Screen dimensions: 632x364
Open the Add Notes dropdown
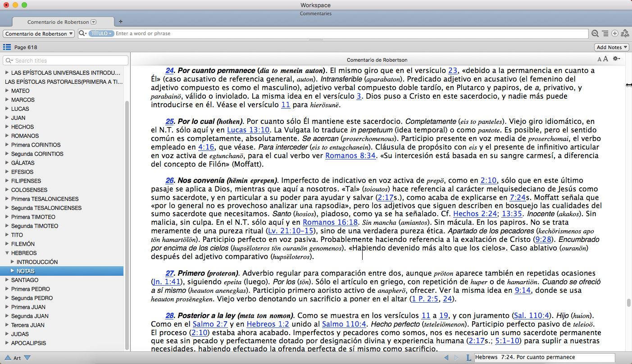point(611,47)
